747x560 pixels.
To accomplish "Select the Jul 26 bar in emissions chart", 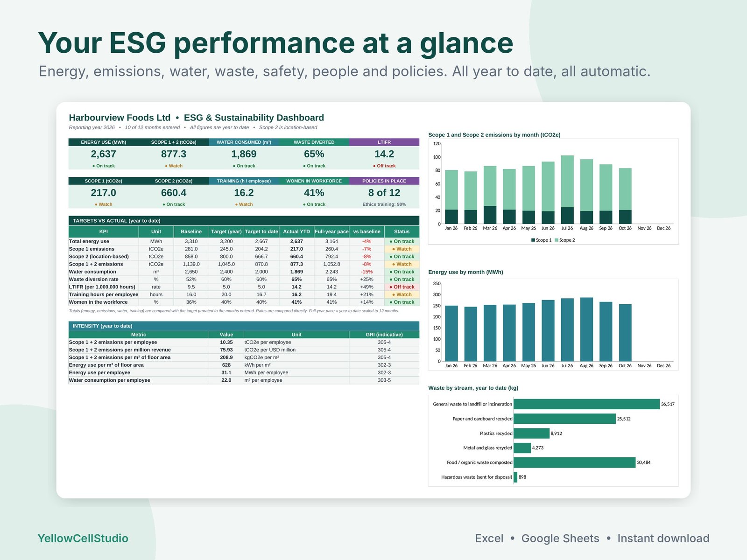I will 567,189.
